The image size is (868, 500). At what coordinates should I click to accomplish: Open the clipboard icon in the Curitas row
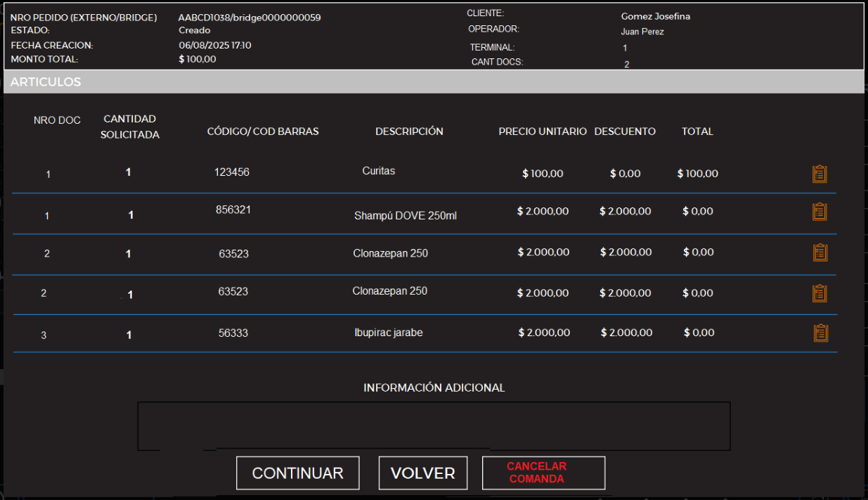click(820, 174)
